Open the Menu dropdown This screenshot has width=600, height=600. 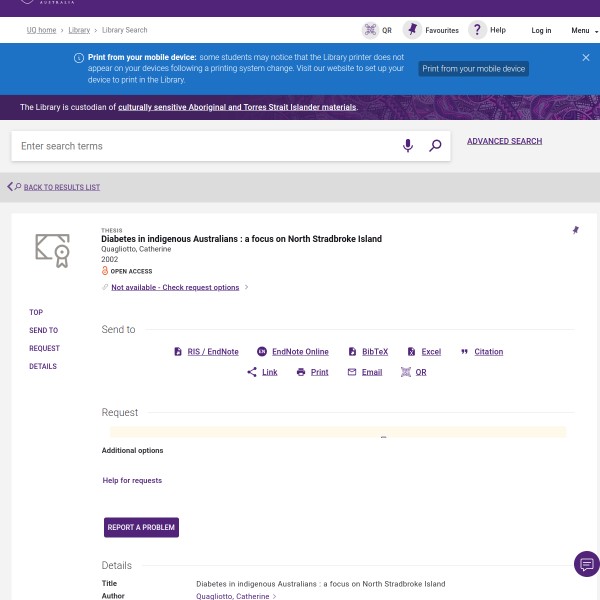(584, 31)
